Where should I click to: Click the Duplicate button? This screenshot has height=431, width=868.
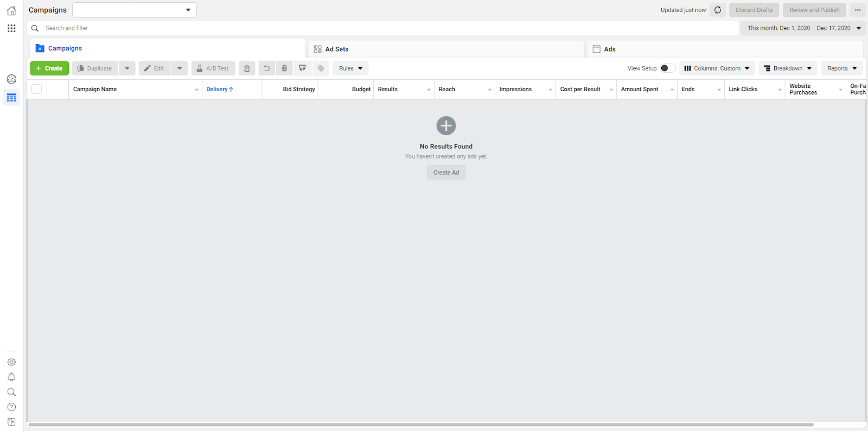coord(95,68)
